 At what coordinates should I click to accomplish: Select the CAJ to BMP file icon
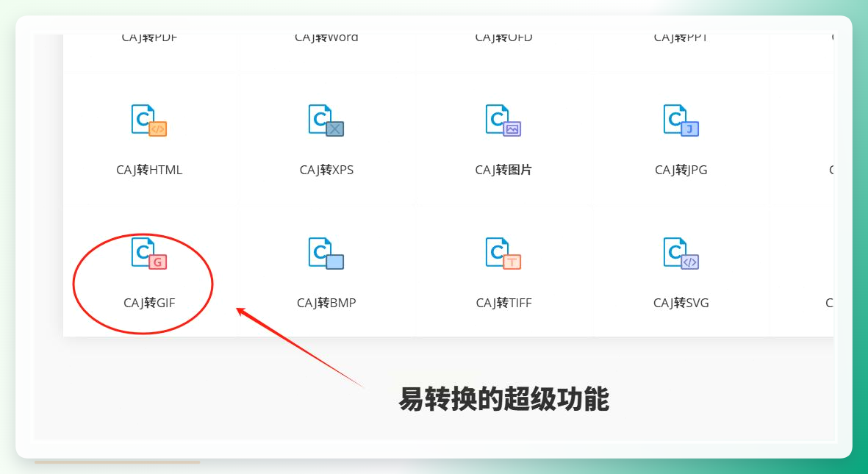tap(326, 254)
